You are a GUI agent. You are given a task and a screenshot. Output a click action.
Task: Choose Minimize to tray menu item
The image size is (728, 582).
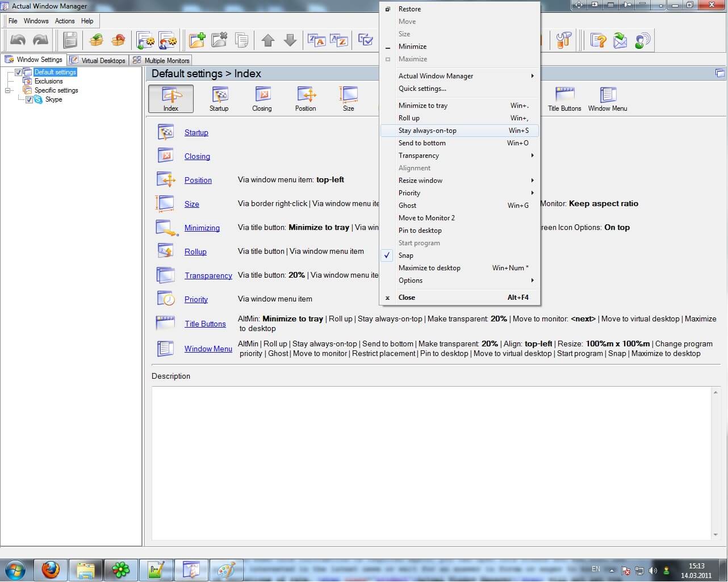pos(459,106)
